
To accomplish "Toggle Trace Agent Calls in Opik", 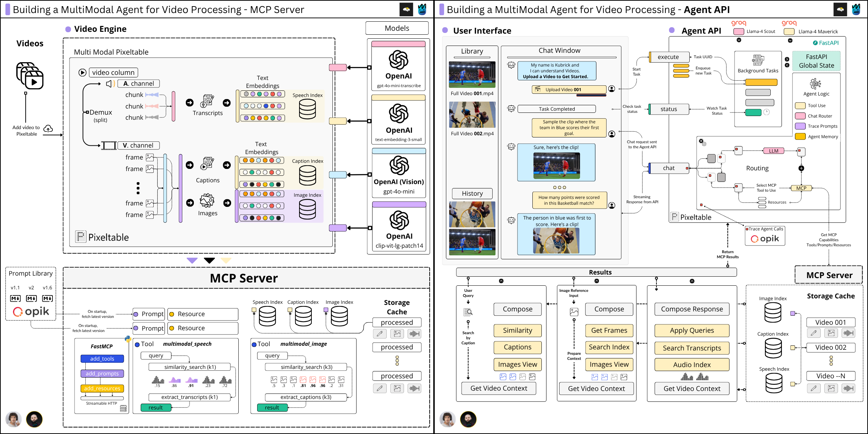I will [747, 229].
